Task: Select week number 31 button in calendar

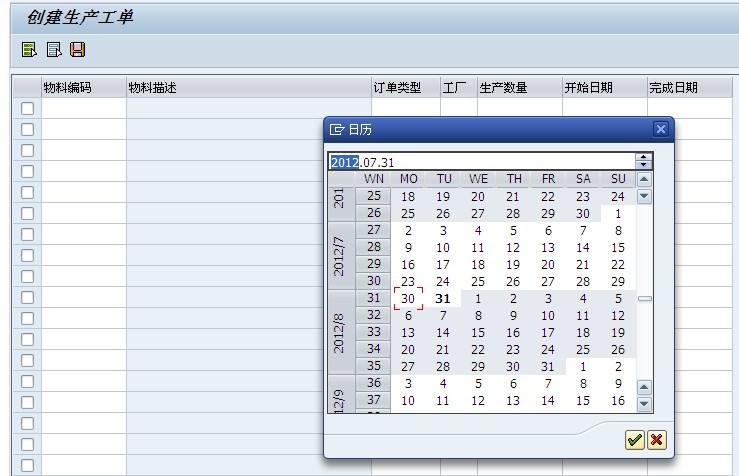Action: 373,297
